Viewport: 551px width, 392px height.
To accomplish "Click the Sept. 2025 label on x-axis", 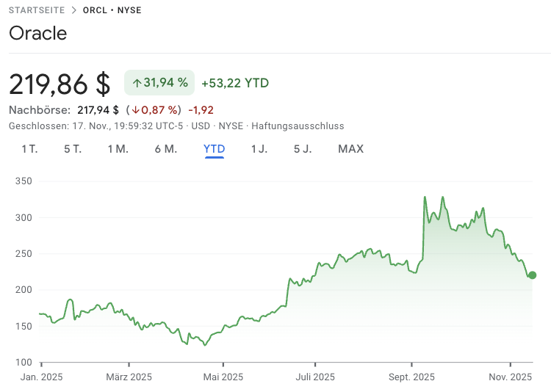I will [x=411, y=377].
